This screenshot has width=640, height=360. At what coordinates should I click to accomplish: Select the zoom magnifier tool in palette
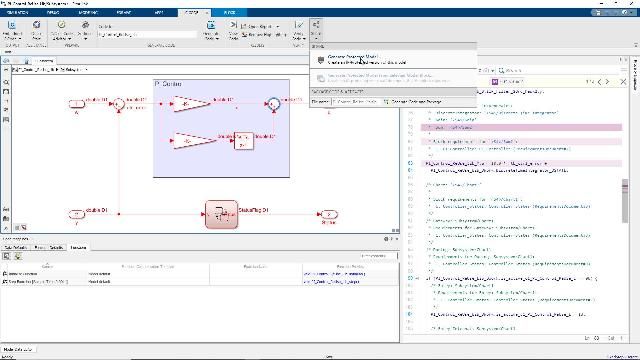tap(6, 82)
